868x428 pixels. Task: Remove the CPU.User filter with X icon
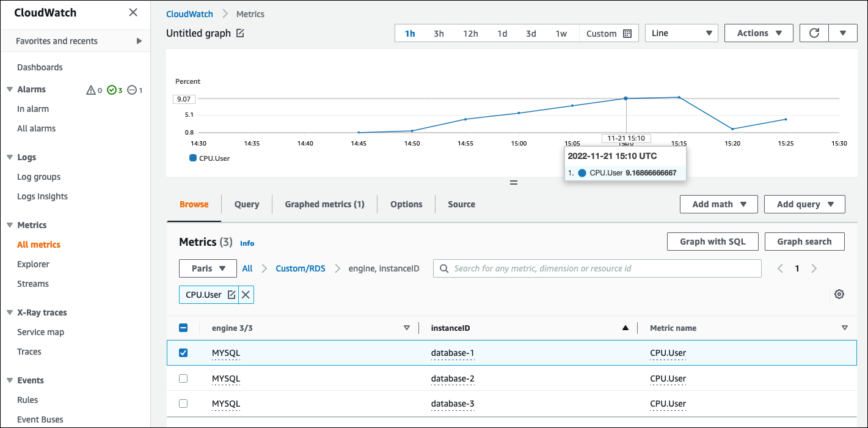click(246, 295)
